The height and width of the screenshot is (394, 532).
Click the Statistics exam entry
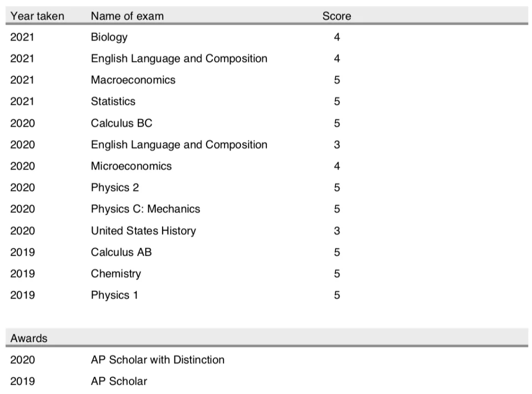(x=113, y=101)
